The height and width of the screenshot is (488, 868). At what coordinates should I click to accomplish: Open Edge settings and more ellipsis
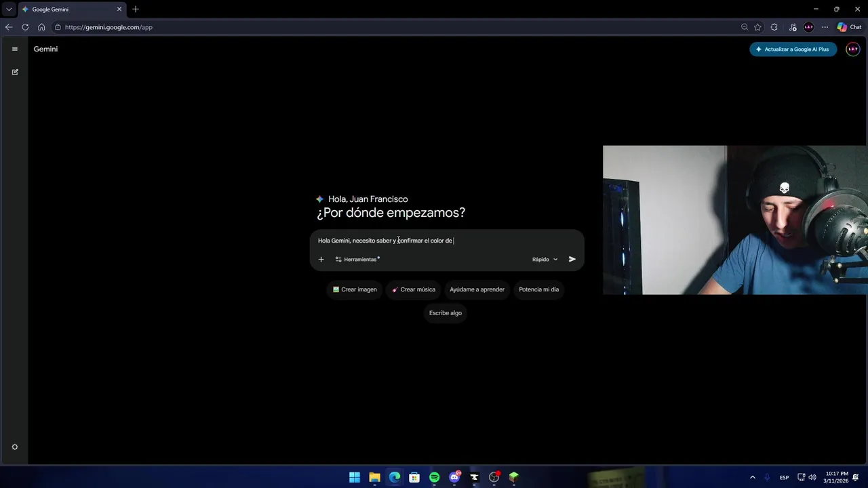click(825, 27)
